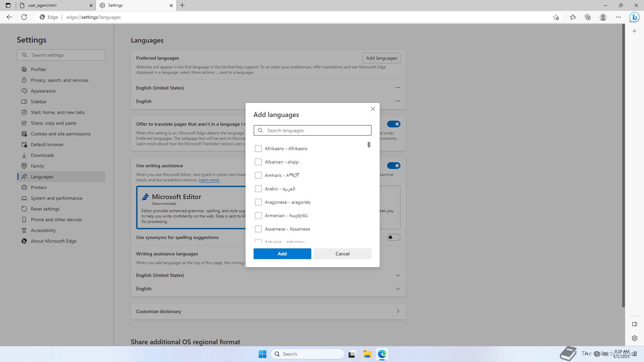Close the Add languages dialog
The image size is (644, 362).
point(373,109)
